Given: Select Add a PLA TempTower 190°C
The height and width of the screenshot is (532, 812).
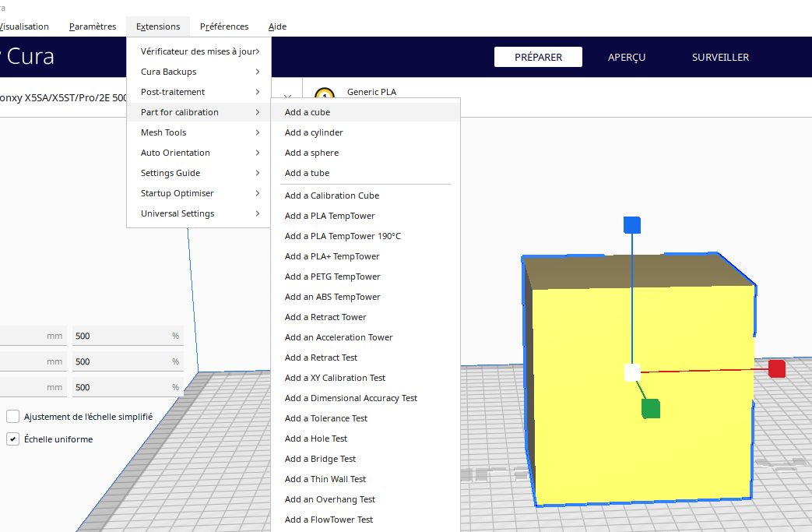Looking at the screenshot, I should [x=366, y=236].
